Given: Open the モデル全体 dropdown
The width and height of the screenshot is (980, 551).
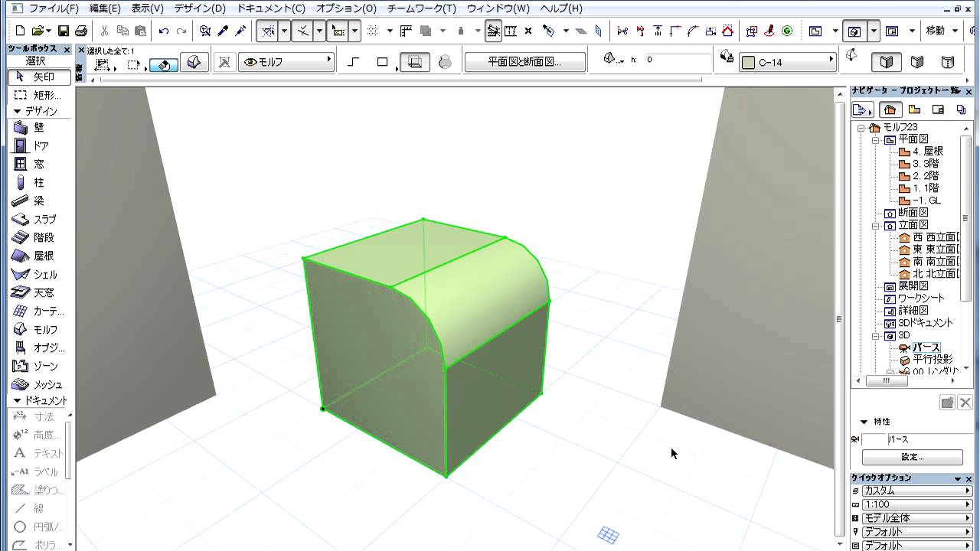Looking at the screenshot, I should pyautogui.click(x=916, y=518).
